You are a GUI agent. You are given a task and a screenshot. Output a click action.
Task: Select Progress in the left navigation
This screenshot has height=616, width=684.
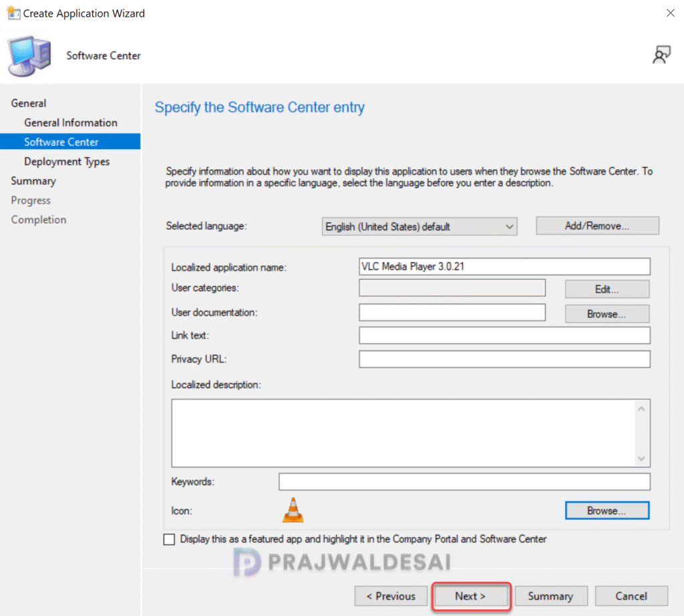[x=31, y=200]
